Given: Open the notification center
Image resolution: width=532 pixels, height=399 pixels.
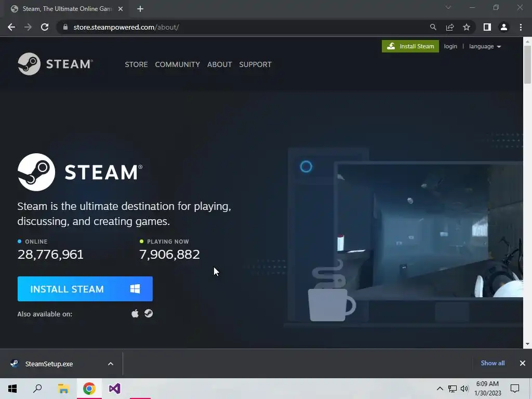Looking at the screenshot, I should coord(515,389).
